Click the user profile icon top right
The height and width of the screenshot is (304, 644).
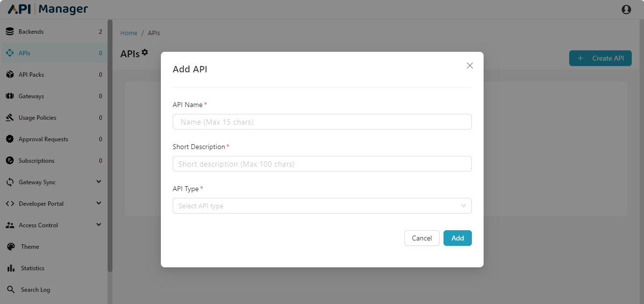(x=626, y=9)
